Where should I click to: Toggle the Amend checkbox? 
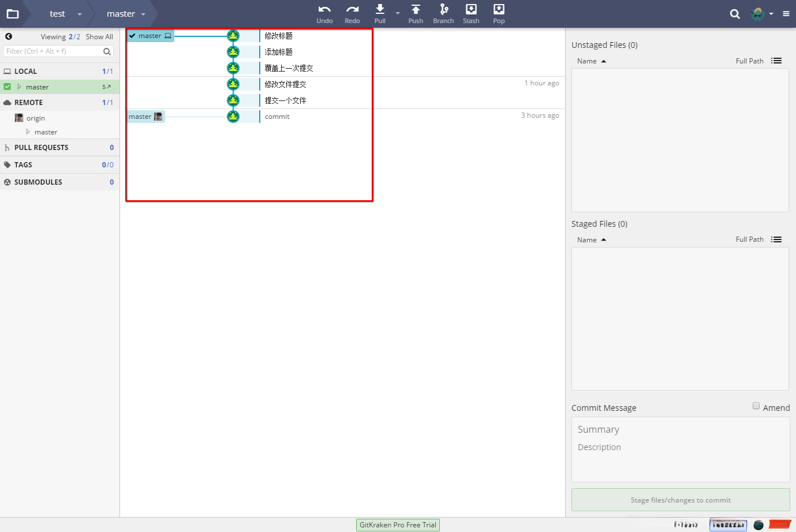(x=756, y=406)
